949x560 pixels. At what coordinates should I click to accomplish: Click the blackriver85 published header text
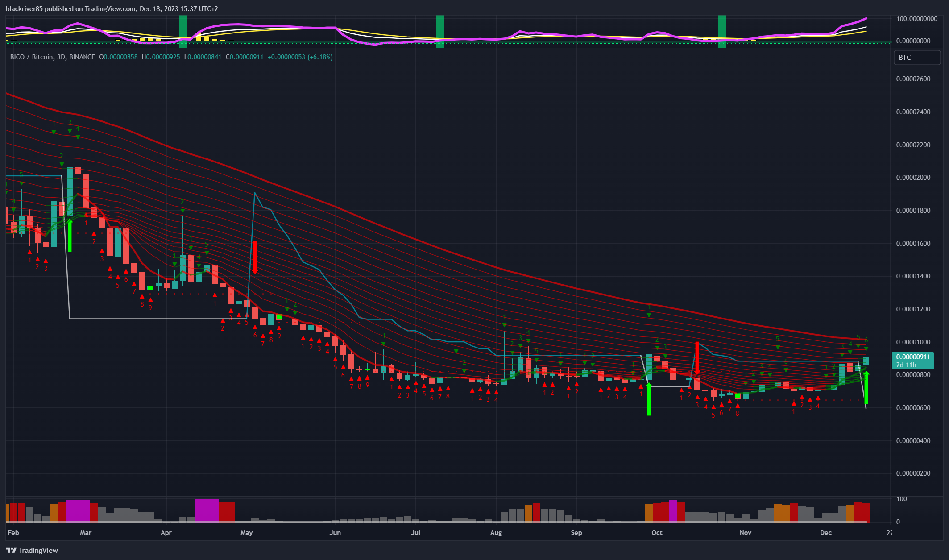tap(112, 8)
